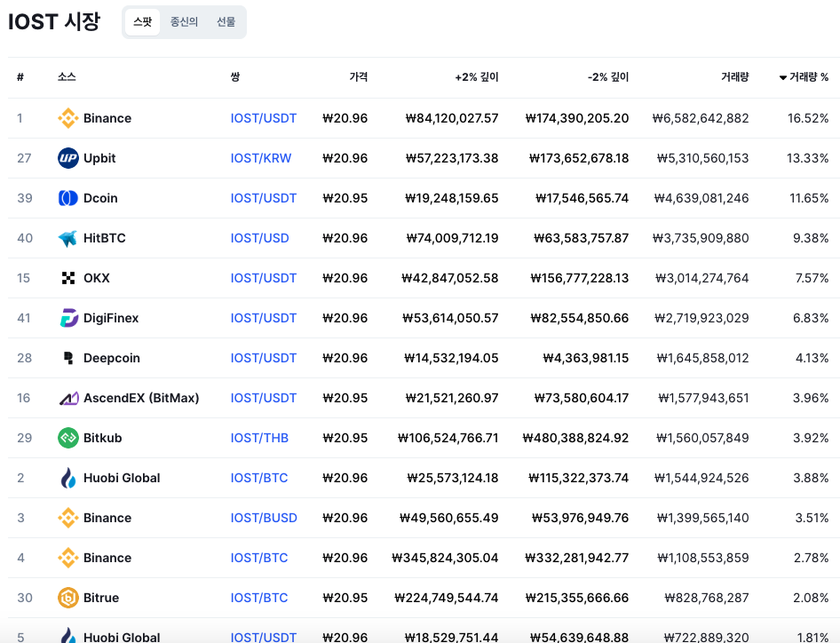Switch to the 선물 (Futures) tab
Image resolution: width=840 pixels, height=643 pixels.
[226, 22]
